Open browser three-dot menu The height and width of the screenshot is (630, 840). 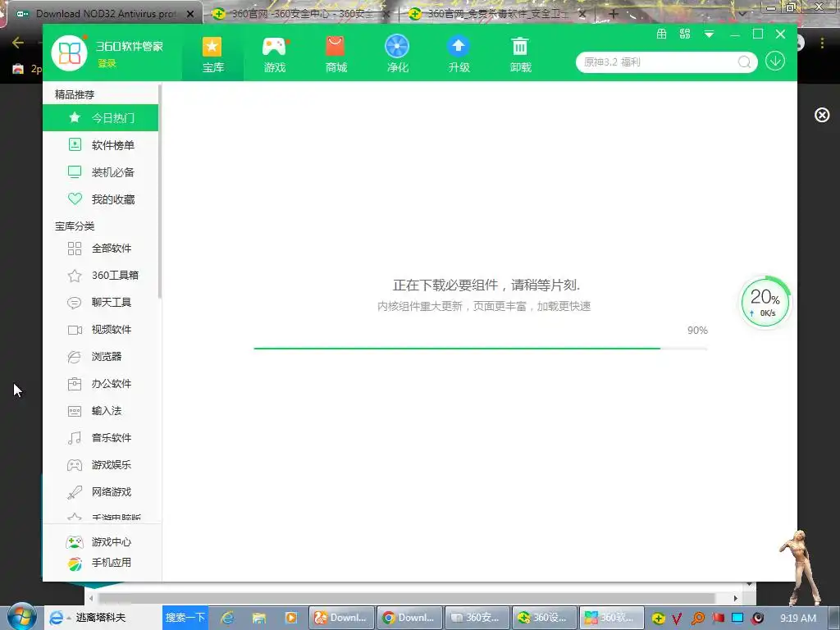(822, 43)
